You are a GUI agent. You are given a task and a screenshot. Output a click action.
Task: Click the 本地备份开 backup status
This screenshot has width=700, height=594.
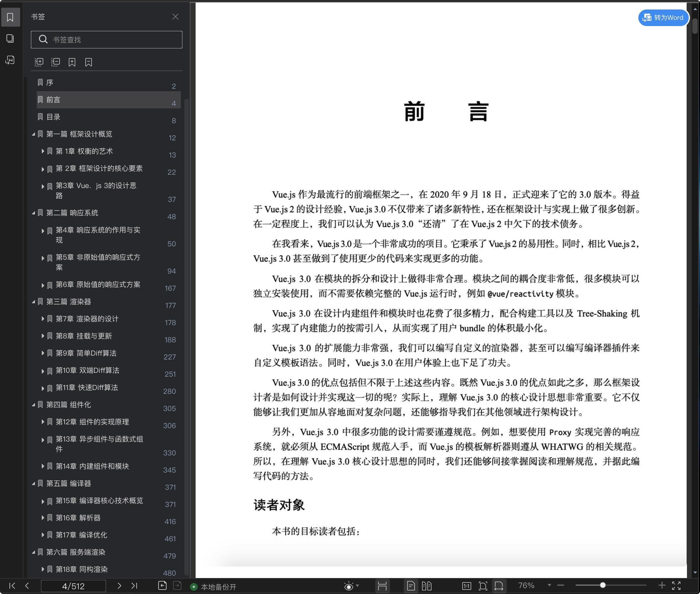pos(214,587)
